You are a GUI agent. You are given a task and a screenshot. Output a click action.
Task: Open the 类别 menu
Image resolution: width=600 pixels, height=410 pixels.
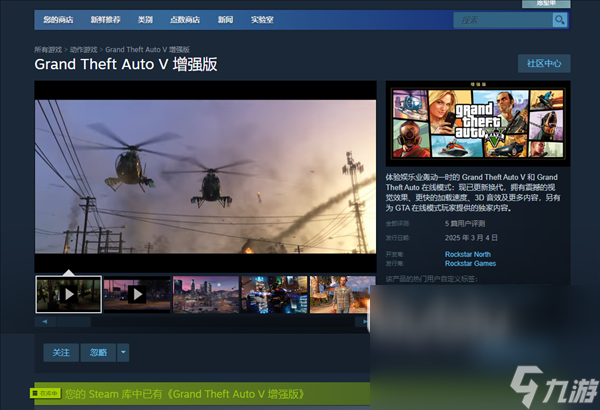tap(145, 20)
